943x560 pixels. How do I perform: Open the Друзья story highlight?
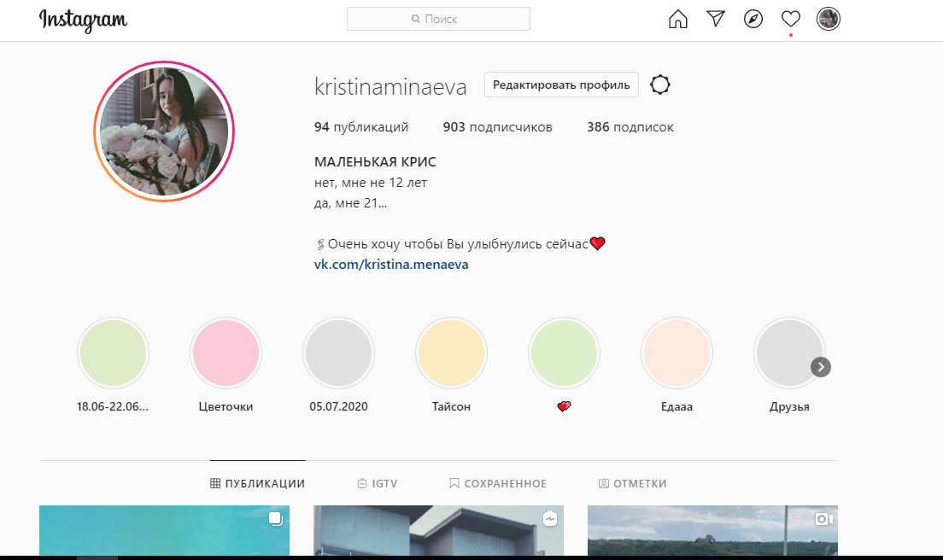(789, 353)
